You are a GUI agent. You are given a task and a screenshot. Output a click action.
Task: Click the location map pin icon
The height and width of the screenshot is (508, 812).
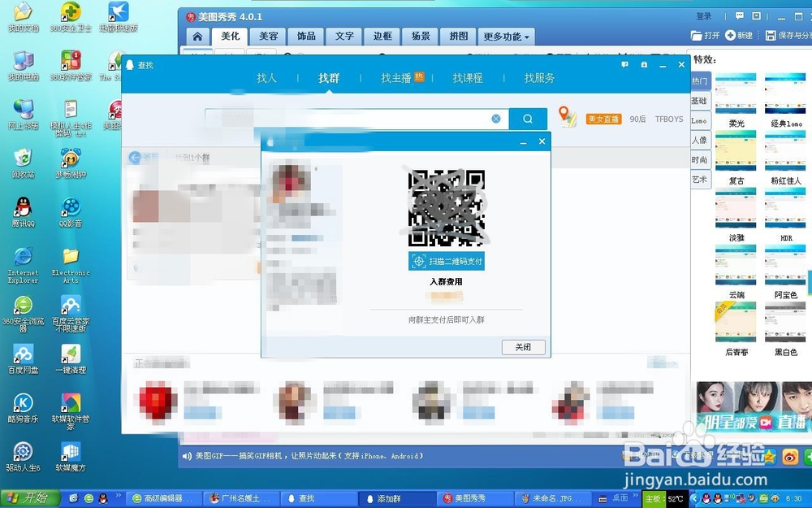[567, 116]
